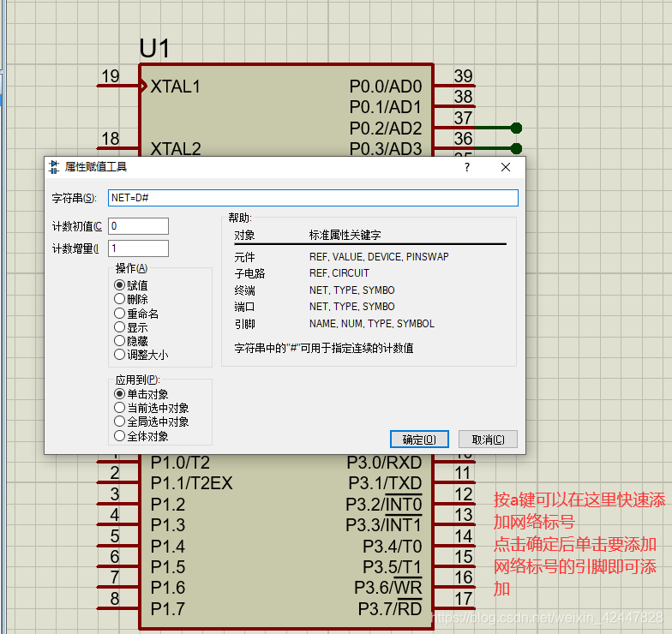Click pin number 39
Screen dimensions: 672x634
click(x=463, y=75)
